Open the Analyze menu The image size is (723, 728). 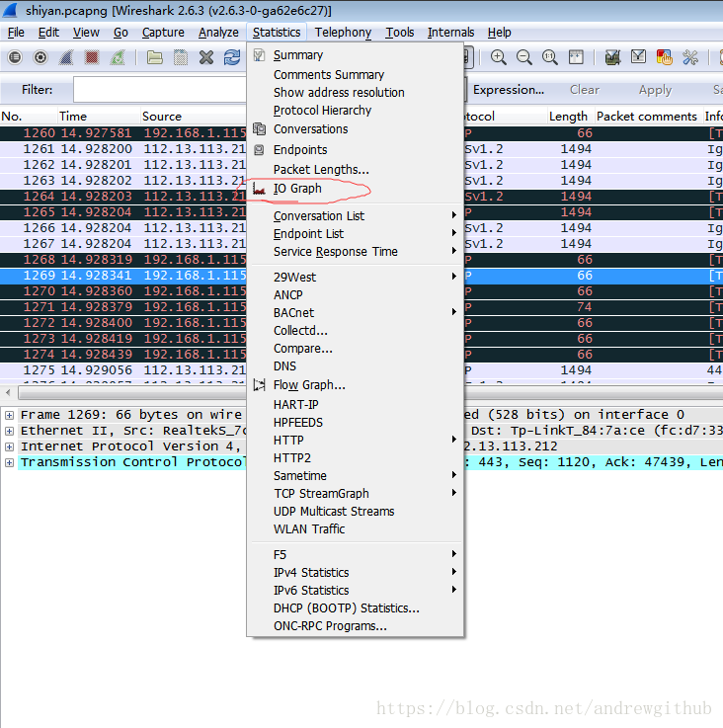pos(218,33)
